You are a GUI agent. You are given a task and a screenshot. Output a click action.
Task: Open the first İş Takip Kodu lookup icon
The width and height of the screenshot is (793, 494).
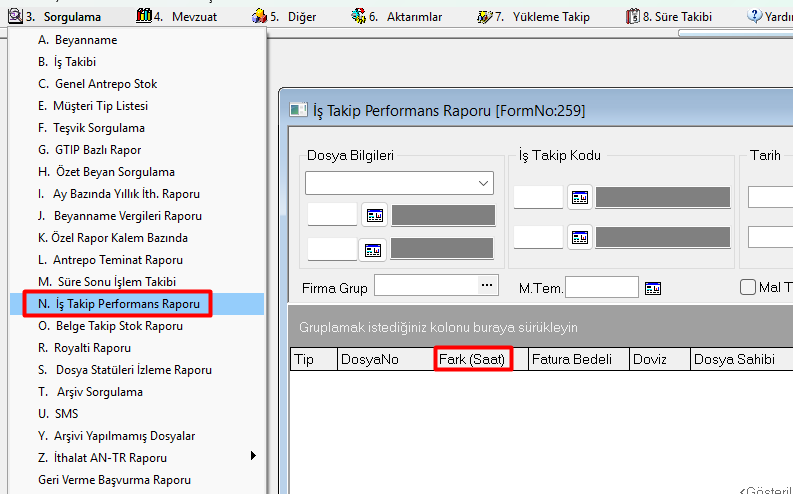580,197
